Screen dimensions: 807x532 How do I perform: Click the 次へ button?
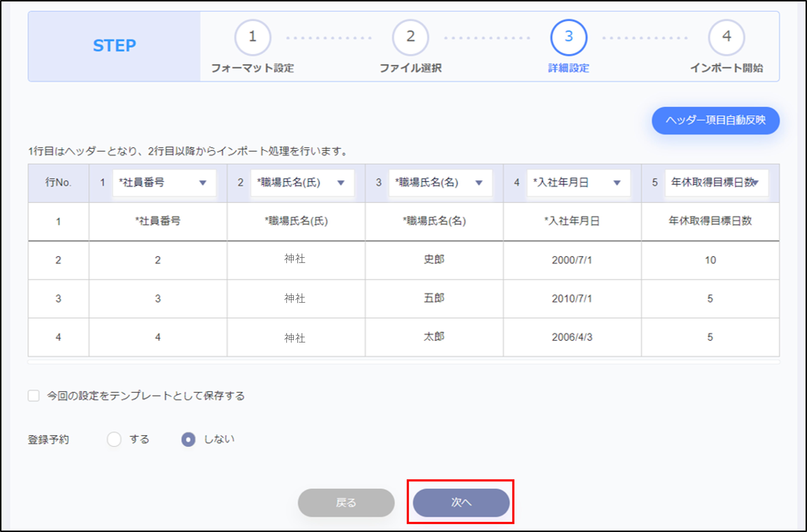point(461,503)
